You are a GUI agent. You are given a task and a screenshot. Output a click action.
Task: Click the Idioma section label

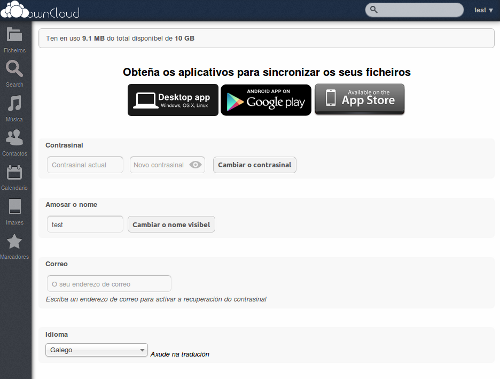(57, 334)
